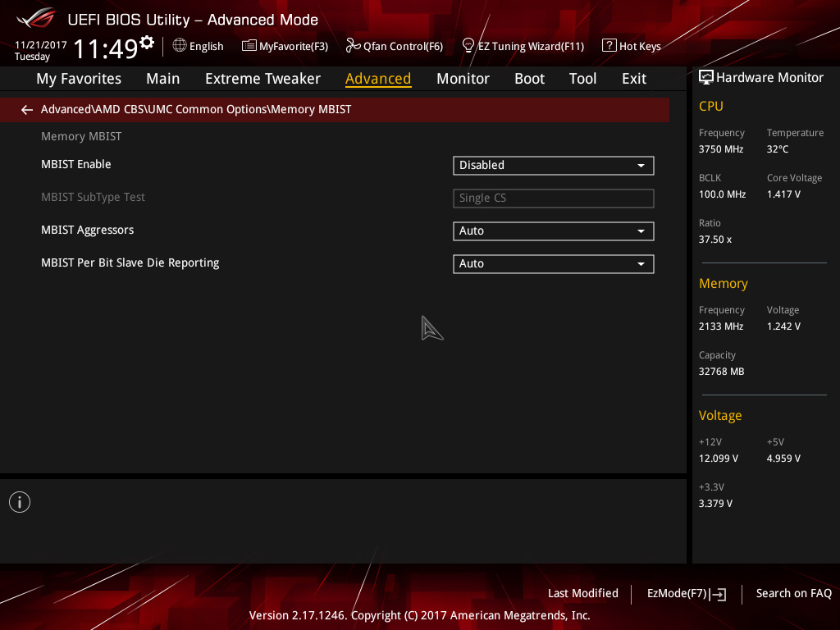Click the Voltage section heading
Viewport: 840px width, 630px height.
720,416
